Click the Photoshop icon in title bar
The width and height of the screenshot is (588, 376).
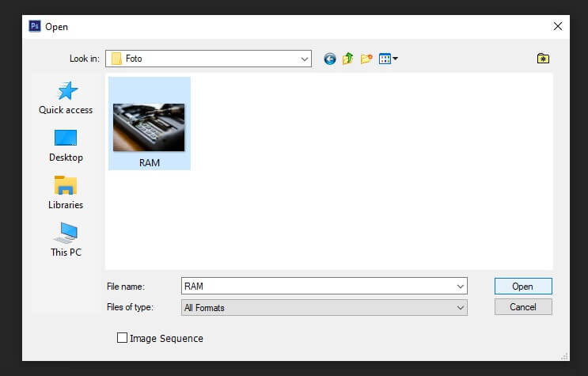35,26
